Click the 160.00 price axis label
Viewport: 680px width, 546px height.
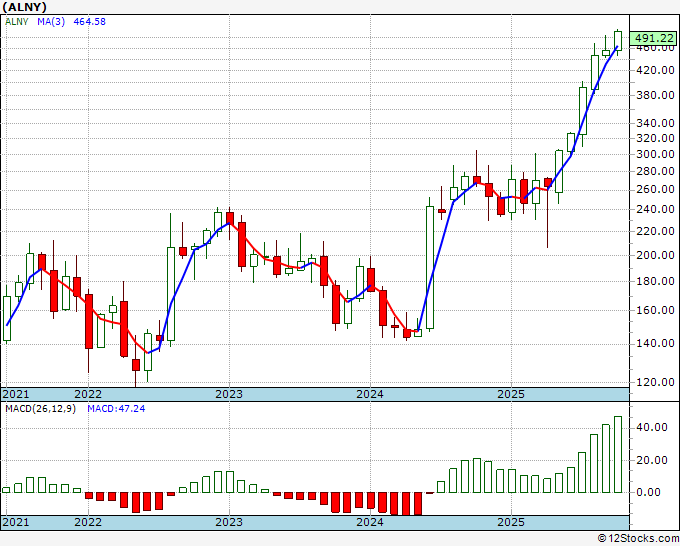coord(655,310)
